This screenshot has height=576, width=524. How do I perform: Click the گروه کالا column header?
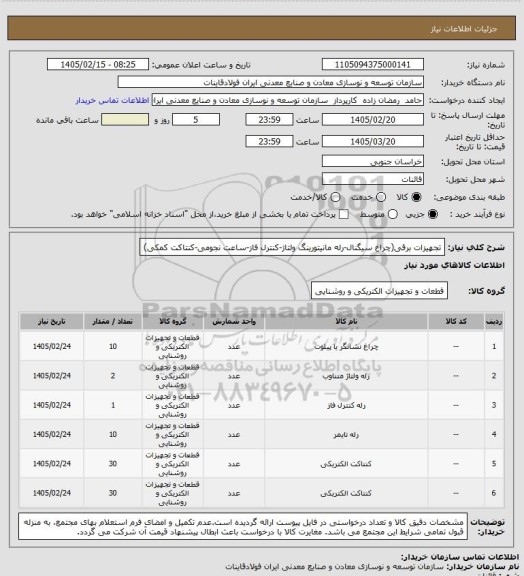(173, 321)
